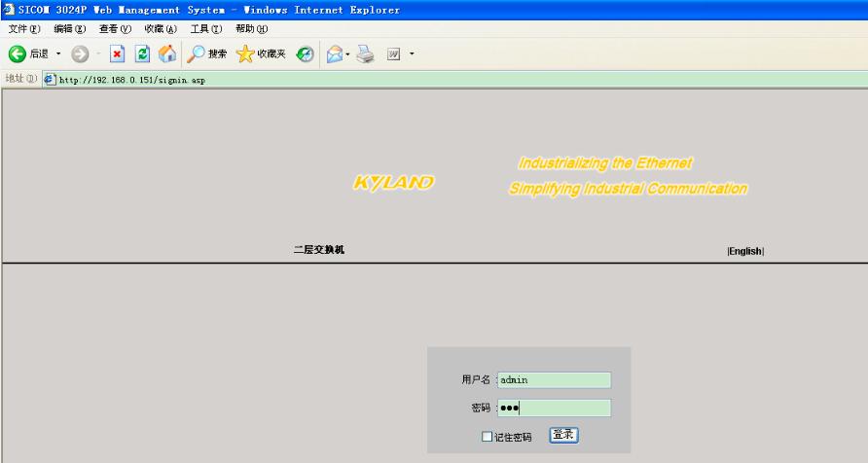
Task: Open Favorites with the star icon
Action: pyautogui.click(x=245, y=53)
